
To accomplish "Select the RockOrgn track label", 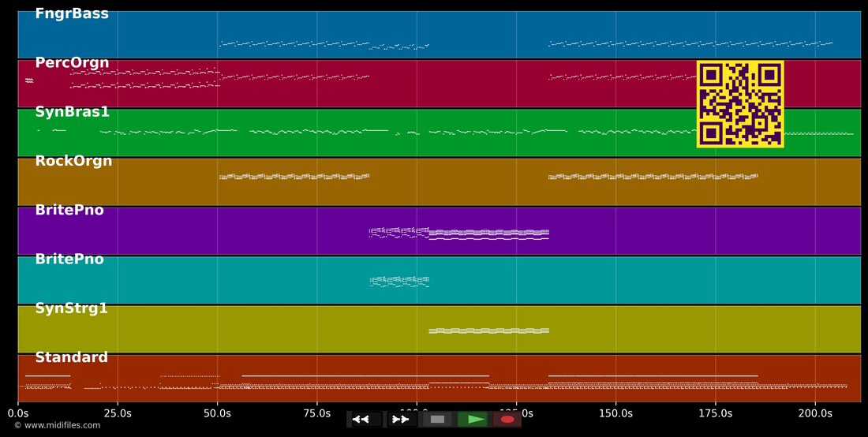I will click(73, 161).
